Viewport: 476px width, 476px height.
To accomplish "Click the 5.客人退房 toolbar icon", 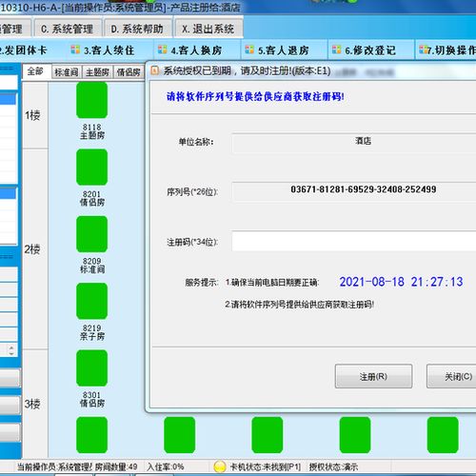I will point(249,50).
